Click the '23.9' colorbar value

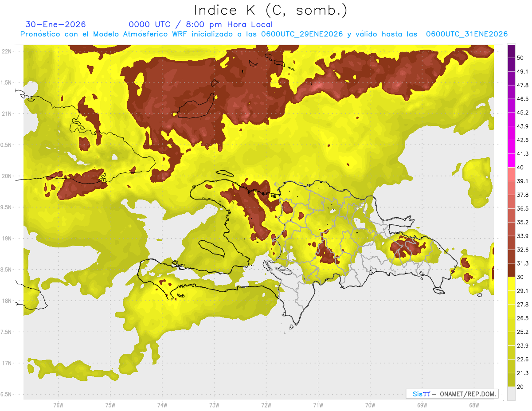click(x=523, y=346)
